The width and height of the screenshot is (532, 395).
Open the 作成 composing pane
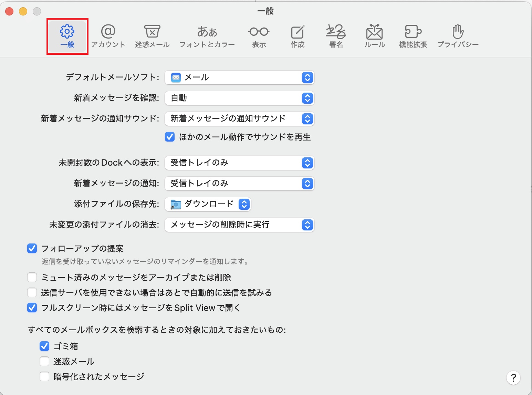[298, 36]
